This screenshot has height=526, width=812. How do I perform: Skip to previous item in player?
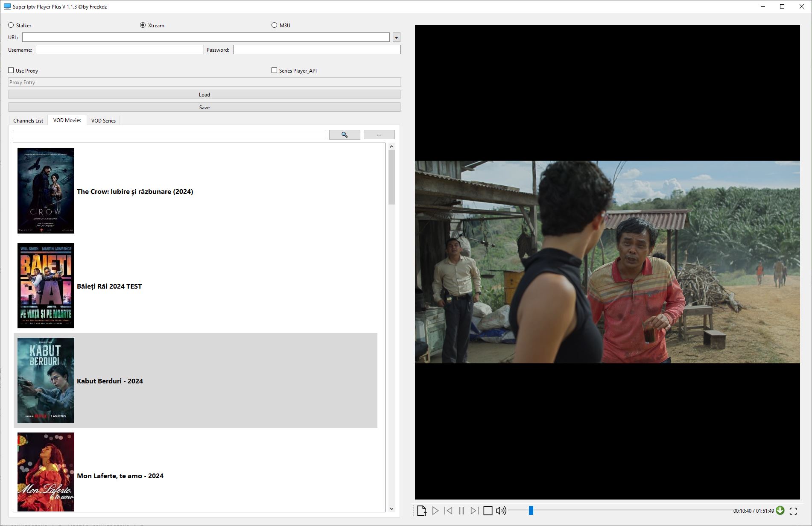pos(448,511)
